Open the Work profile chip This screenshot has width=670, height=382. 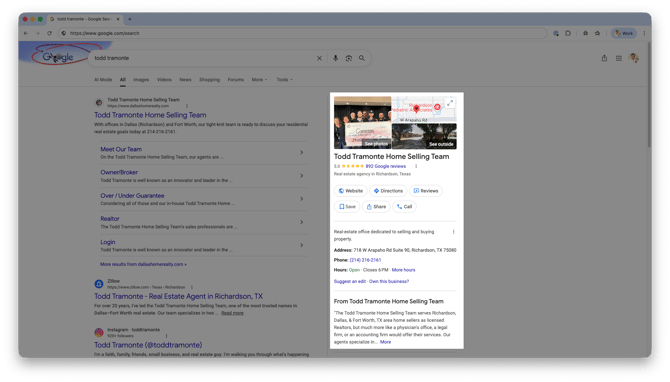624,33
